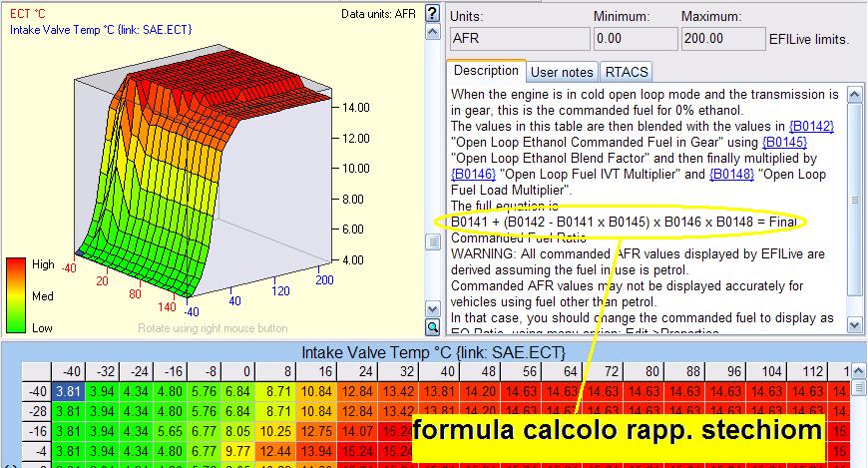Select cell 4.80 in row -28
The image size is (868, 468).
coord(170,411)
